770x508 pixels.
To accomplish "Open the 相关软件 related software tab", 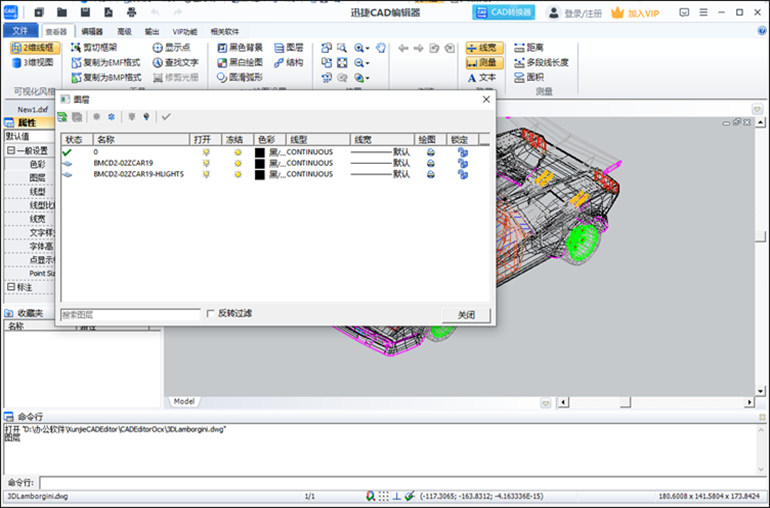I will point(224,31).
